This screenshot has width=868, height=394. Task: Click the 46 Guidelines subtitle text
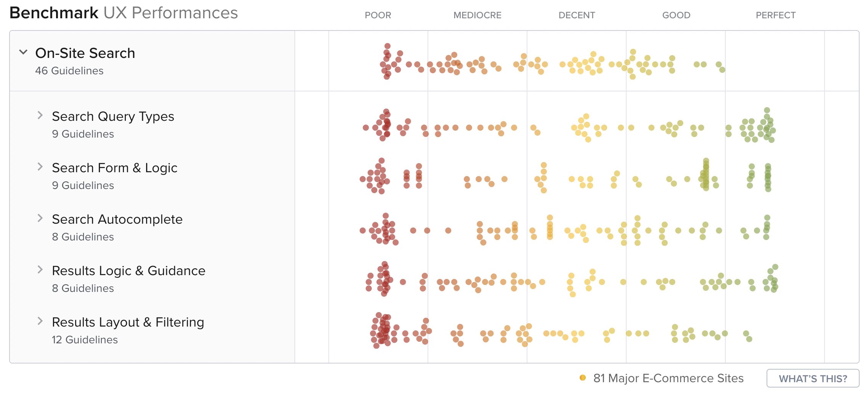69,70
